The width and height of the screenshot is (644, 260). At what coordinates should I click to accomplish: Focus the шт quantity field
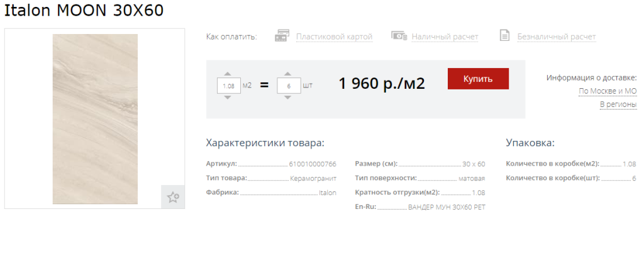pos(289,86)
